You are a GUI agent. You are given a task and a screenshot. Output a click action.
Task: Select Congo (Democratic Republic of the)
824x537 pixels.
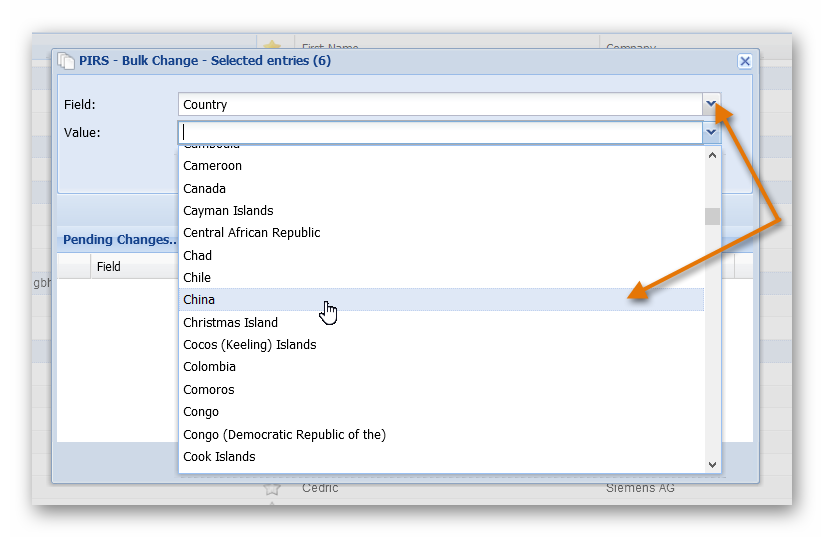tap(284, 434)
